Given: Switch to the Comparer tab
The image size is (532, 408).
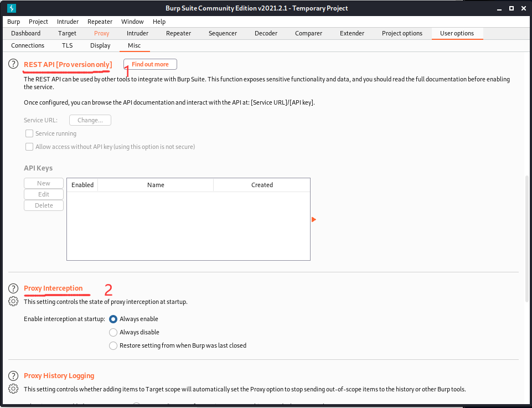Looking at the screenshot, I should 309,33.
